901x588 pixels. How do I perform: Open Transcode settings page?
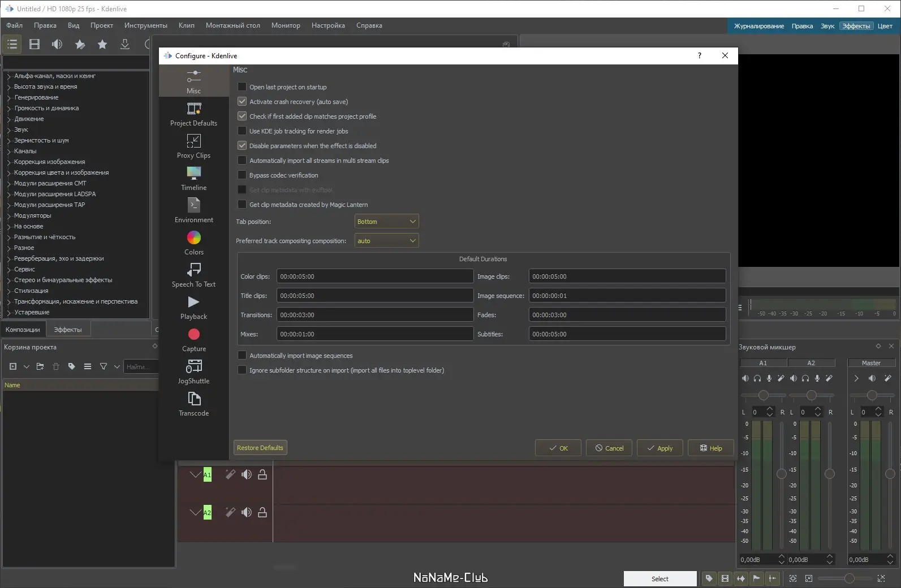point(193,404)
